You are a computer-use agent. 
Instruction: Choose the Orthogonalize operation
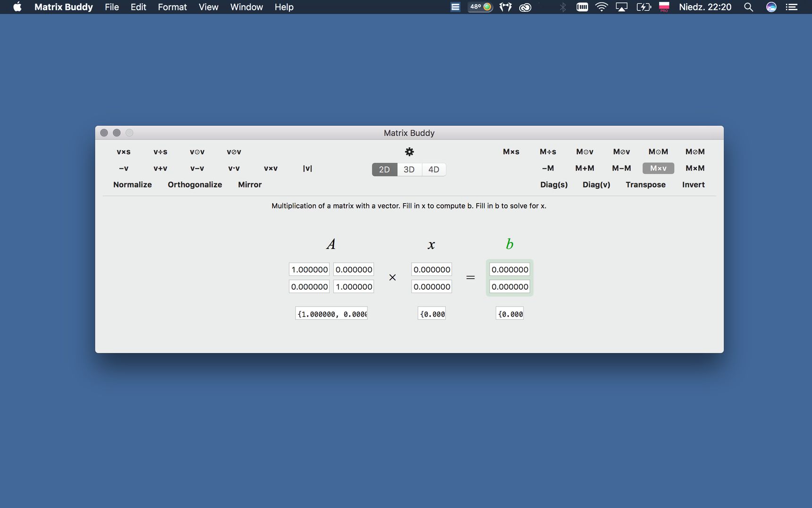click(x=195, y=185)
